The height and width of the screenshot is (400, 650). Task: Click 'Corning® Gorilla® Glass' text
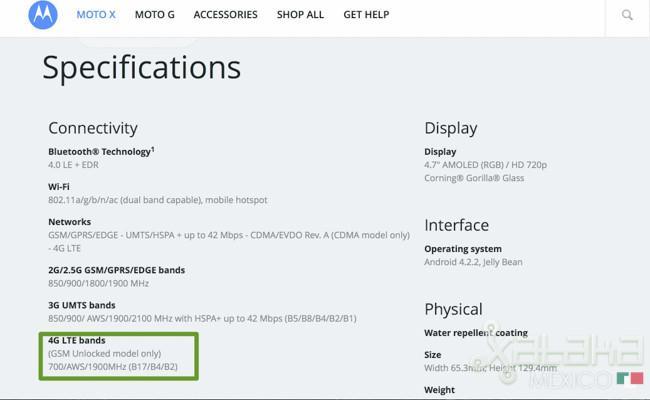pos(474,178)
